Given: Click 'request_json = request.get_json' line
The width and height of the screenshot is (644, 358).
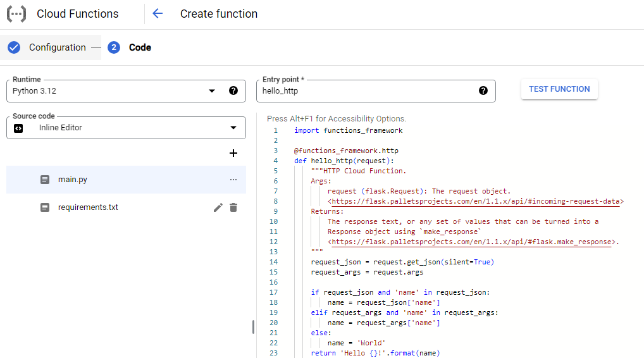Looking at the screenshot, I should [402, 262].
